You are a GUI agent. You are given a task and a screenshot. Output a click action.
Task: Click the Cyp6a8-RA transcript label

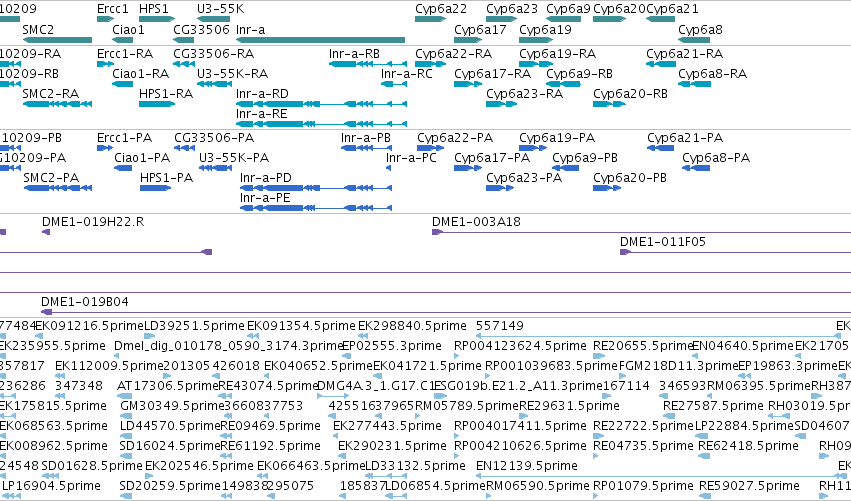click(713, 74)
